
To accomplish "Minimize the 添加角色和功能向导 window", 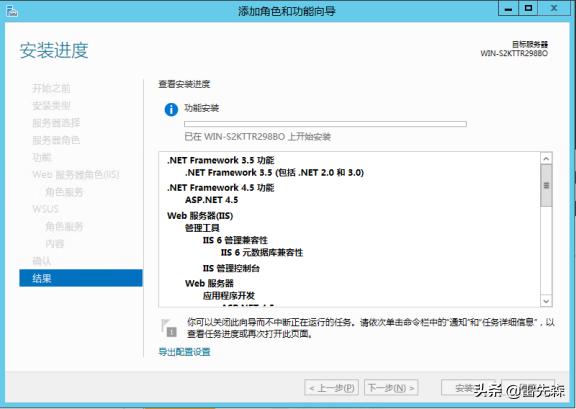I will 508,8.
